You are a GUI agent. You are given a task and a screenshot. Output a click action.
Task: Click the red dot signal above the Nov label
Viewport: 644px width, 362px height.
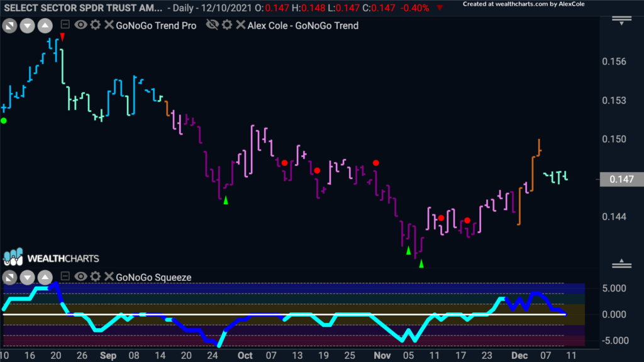(376, 163)
